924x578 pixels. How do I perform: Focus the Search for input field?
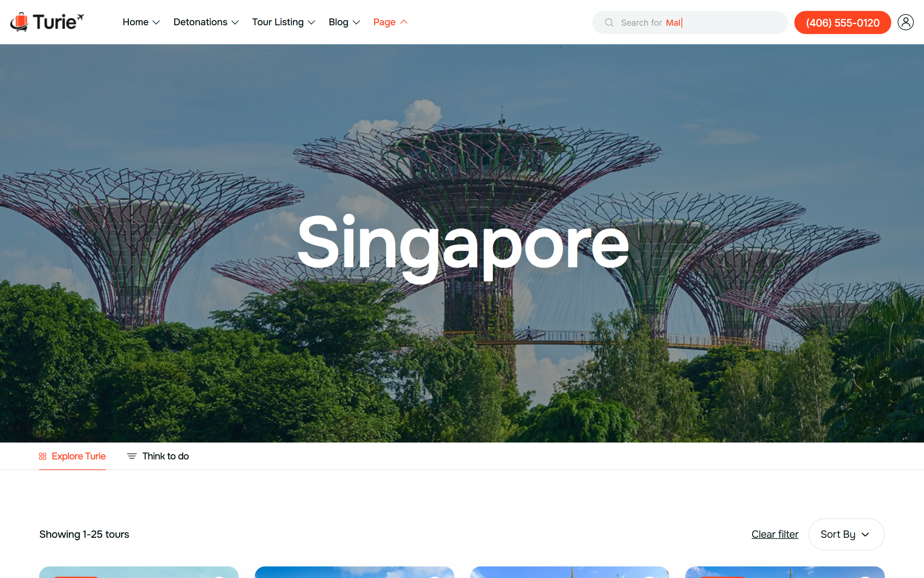tap(690, 23)
